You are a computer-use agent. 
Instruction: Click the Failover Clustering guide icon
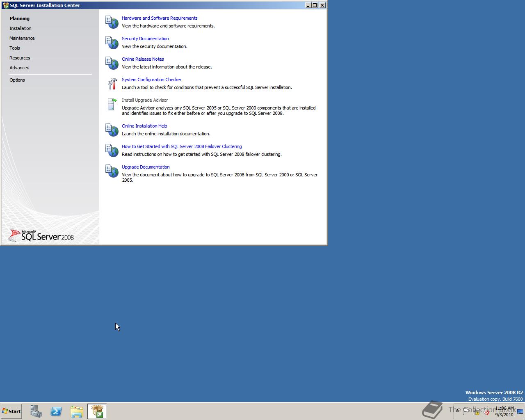click(112, 150)
